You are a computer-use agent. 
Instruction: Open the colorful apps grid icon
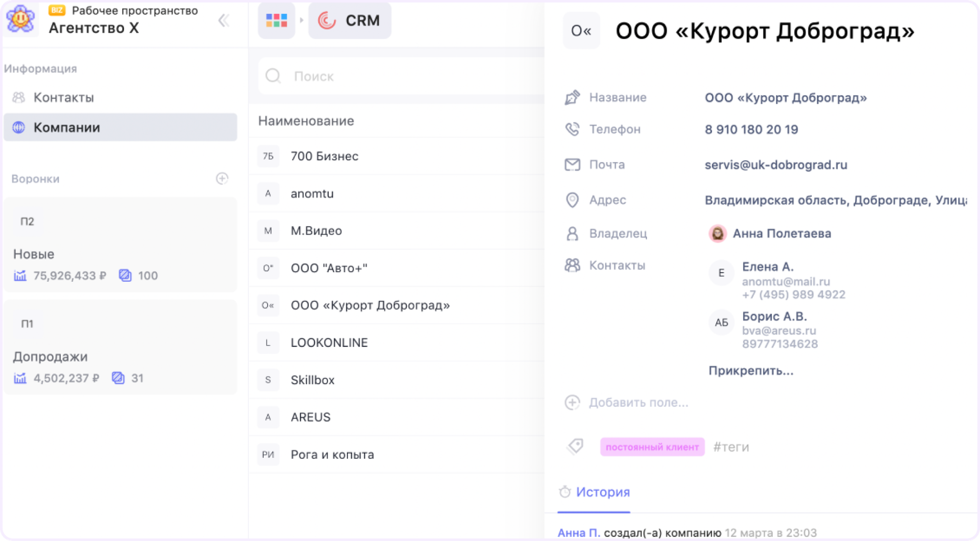[276, 20]
